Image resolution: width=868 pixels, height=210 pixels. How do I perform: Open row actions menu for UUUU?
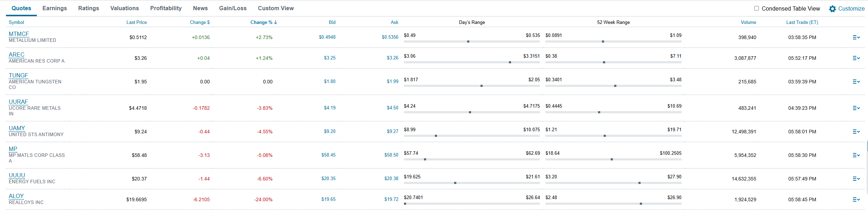tap(856, 179)
